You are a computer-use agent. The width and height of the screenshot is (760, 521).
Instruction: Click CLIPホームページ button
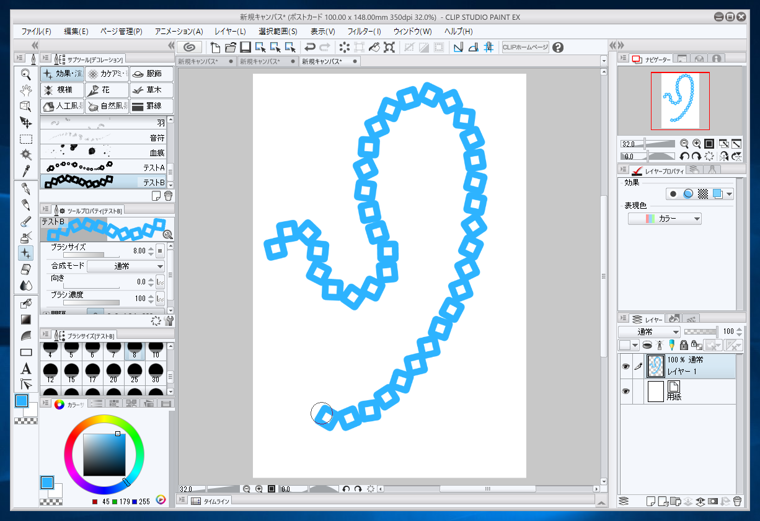point(525,47)
